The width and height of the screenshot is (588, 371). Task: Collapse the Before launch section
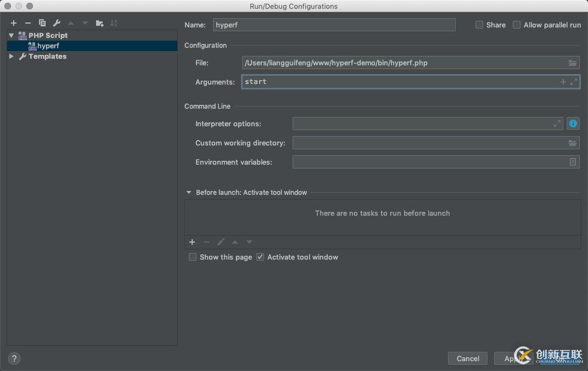click(x=189, y=193)
